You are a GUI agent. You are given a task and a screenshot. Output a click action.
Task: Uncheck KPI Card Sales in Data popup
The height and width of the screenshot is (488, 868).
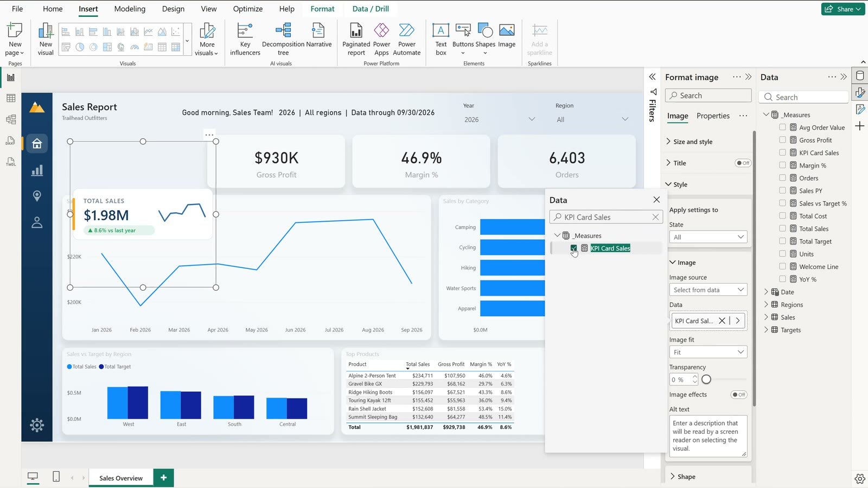[x=573, y=248]
